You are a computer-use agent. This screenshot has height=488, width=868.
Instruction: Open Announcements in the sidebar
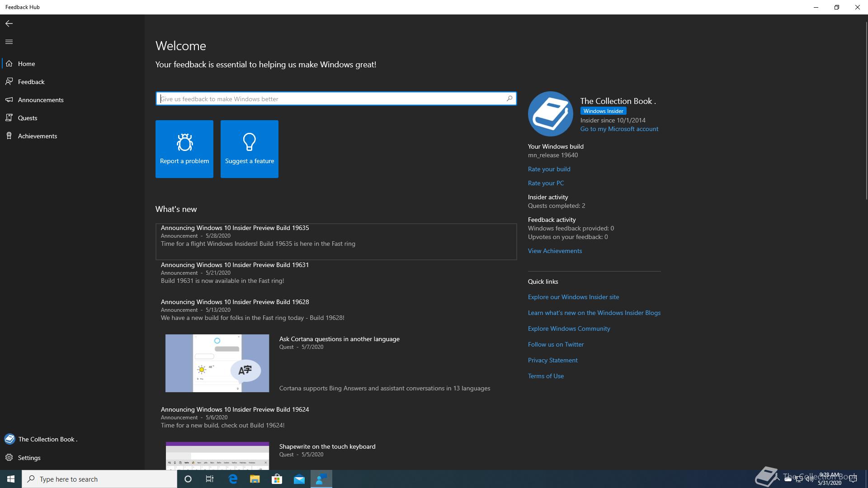[72, 100]
